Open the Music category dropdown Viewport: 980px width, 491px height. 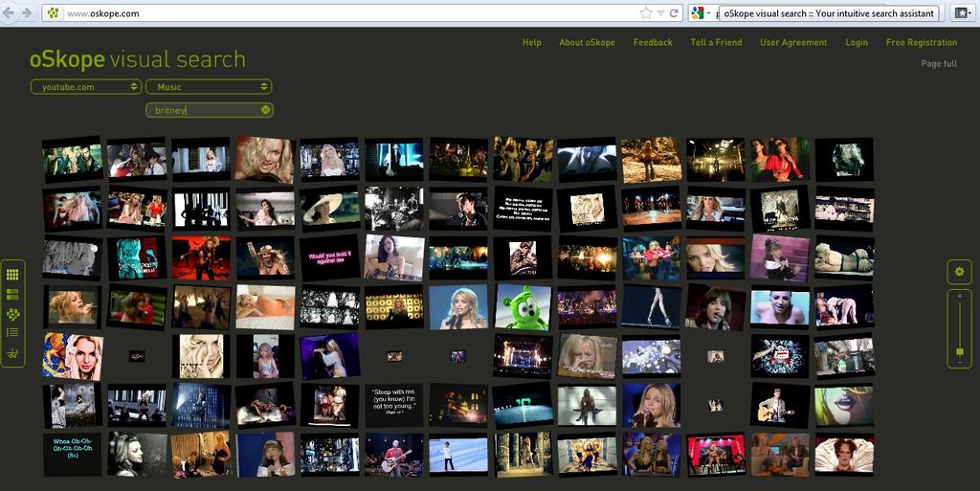pos(209,87)
